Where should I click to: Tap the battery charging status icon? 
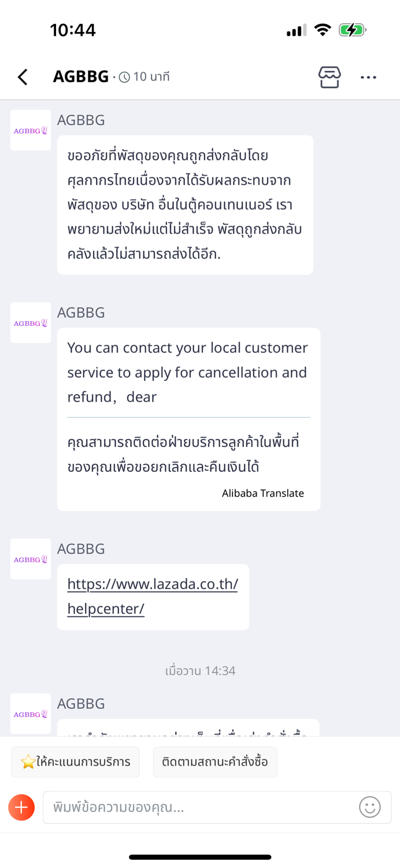click(352, 30)
